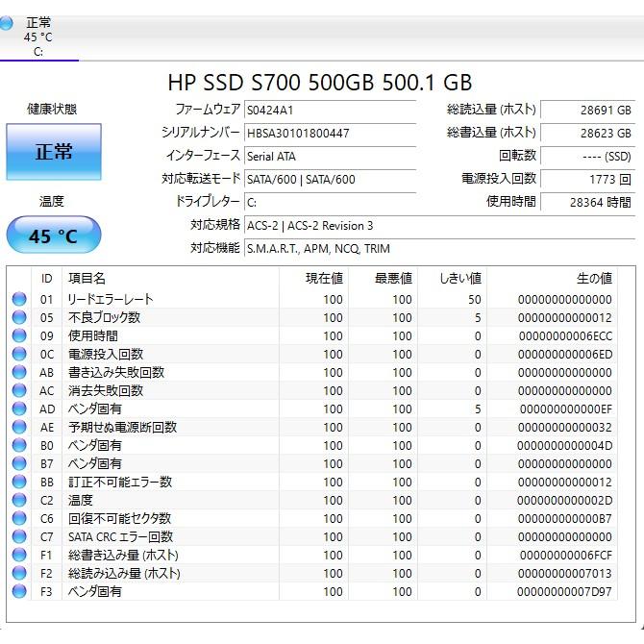The height and width of the screenshot is (644, 644).
Task: Select raw value 0000000007D97 in row F3
Action: click(565, 592)
